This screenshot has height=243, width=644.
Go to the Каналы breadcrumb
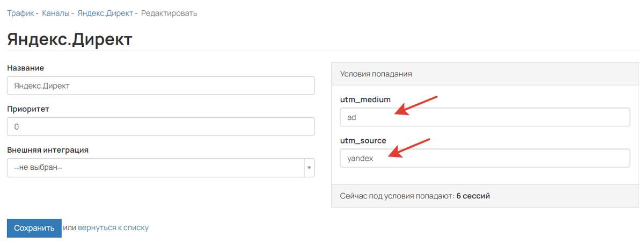(56, 13)
